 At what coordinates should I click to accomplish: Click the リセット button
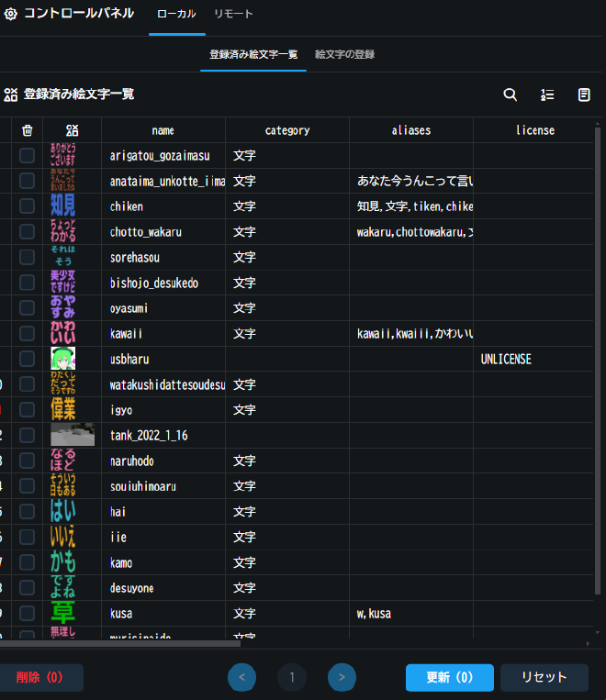point(544,678)
